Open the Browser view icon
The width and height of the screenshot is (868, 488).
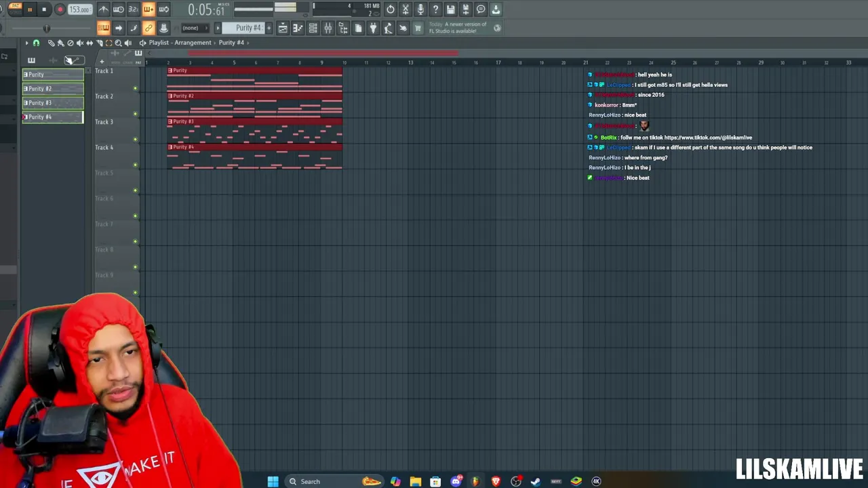click(343, 28)
